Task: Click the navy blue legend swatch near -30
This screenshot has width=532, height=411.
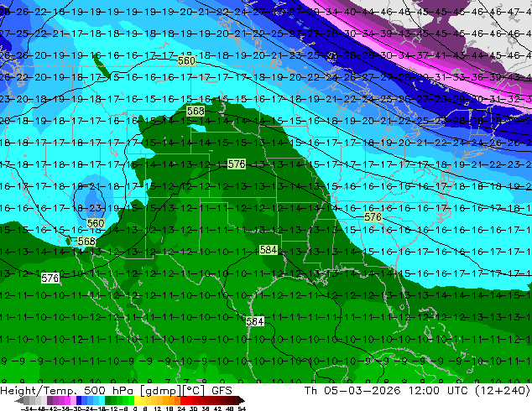Action: (79, 400)
